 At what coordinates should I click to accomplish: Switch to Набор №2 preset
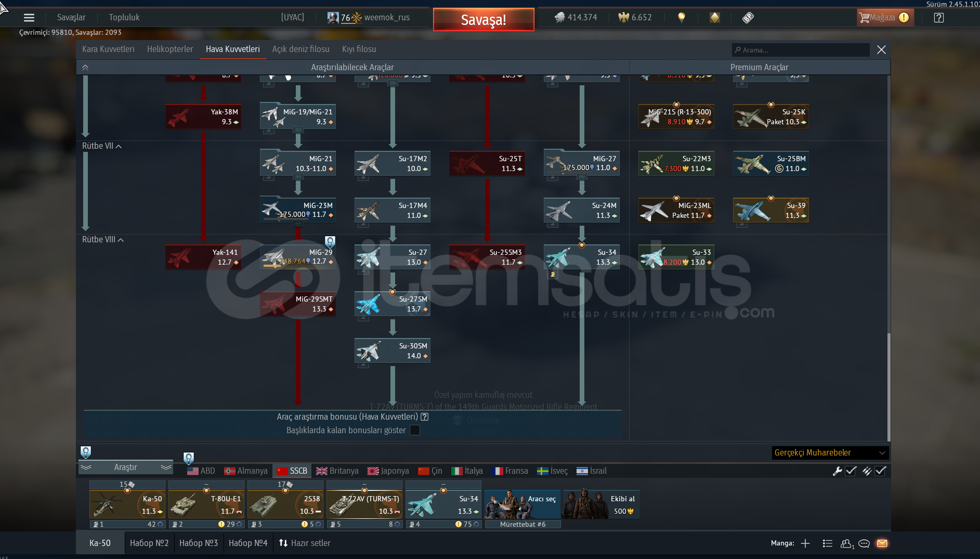[149, 543]
